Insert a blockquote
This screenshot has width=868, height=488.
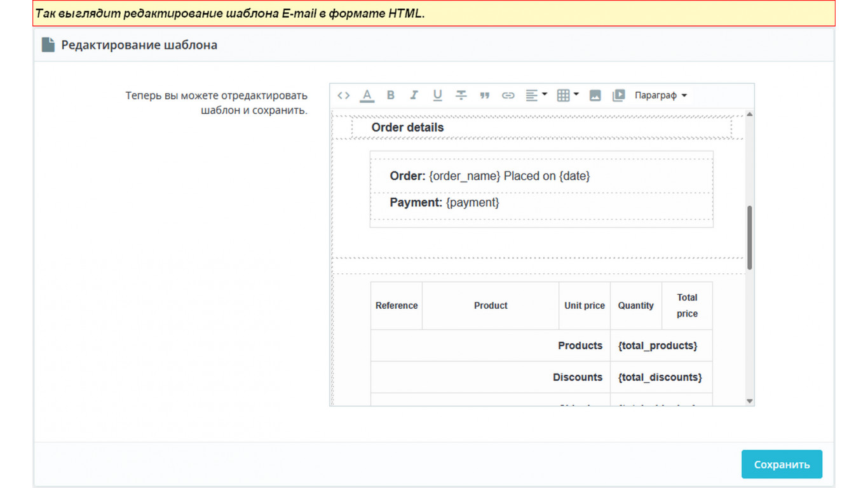point(484,95)
